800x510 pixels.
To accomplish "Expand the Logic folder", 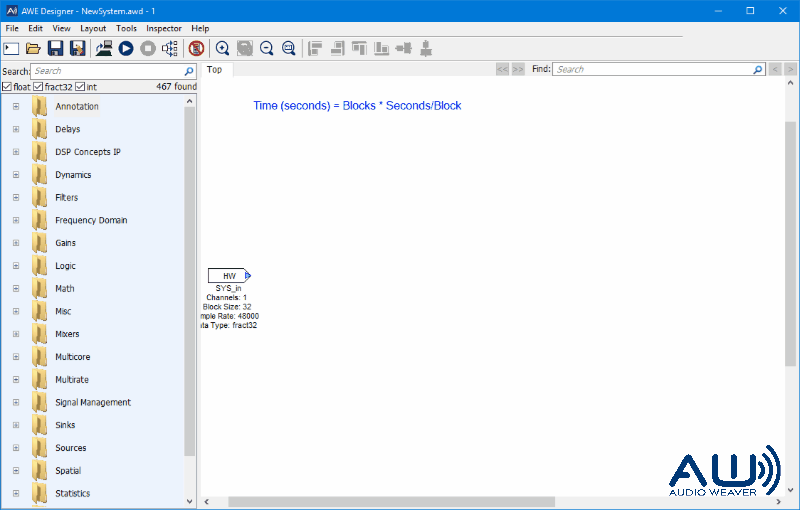I will tap(16, 266).
